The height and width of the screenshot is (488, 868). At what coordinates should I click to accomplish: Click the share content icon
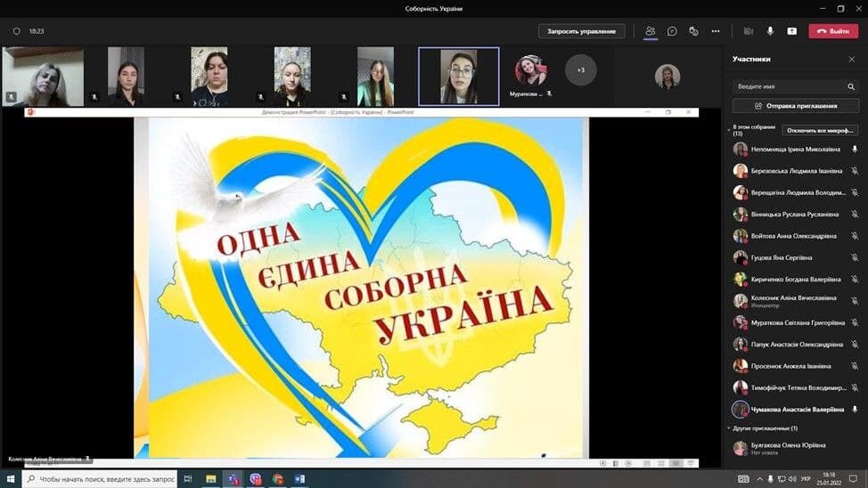[791, 31]
